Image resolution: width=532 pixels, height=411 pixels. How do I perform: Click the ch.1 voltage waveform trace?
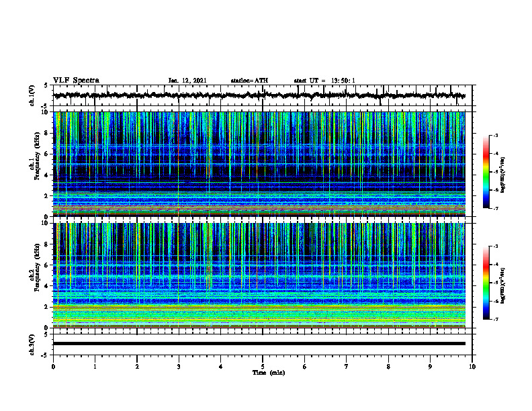[x=259, y=95]
